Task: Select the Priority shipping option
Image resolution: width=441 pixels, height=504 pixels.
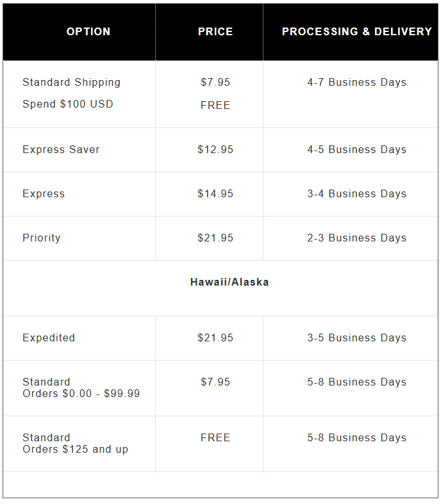Action: (x=41, y=238)
